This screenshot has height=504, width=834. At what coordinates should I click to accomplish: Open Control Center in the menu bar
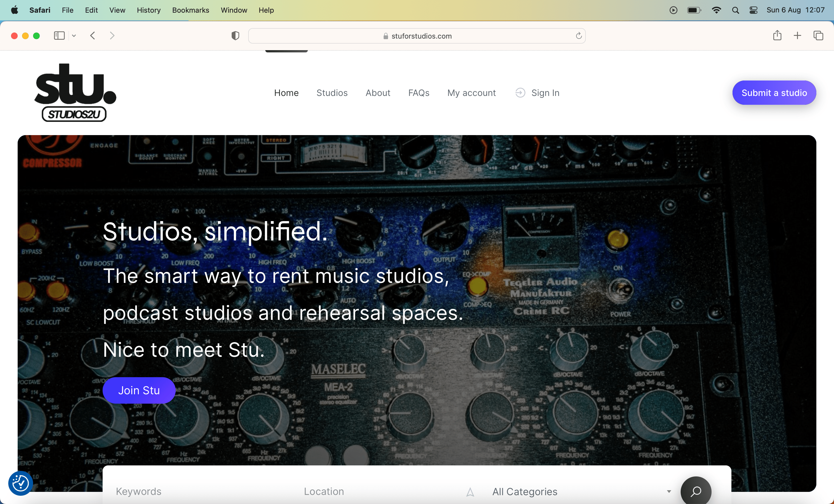753,10
